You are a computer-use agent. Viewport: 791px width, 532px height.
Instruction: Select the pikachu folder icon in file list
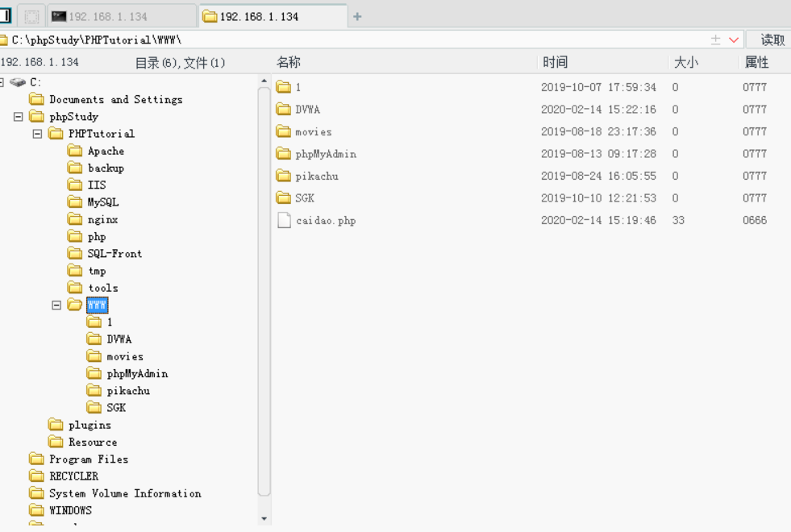(283, 176)
